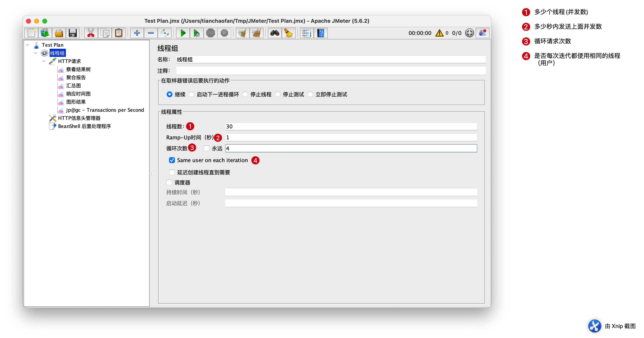
Task: Click the 注释 comments input field
Action: [x=331, y=71]
